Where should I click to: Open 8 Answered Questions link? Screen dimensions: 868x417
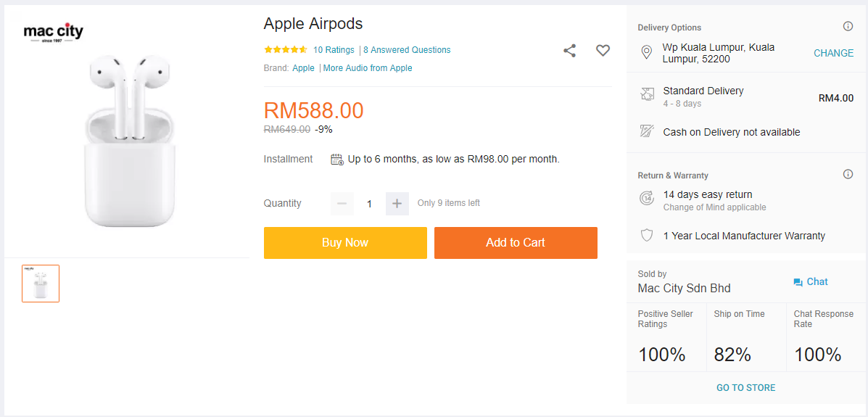pyautogui.click(x=407, y=50)
